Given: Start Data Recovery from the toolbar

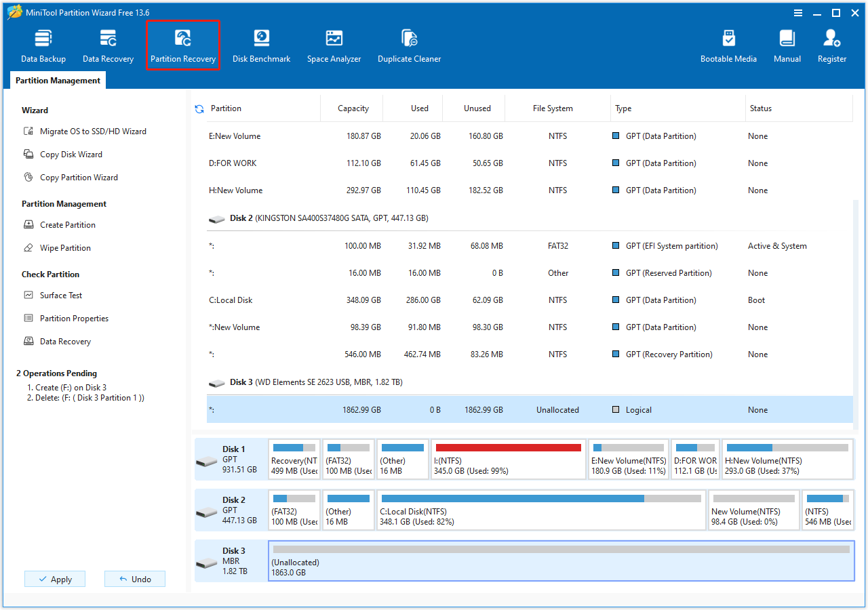Looking at the screenshot, I should tap(108, 45).
